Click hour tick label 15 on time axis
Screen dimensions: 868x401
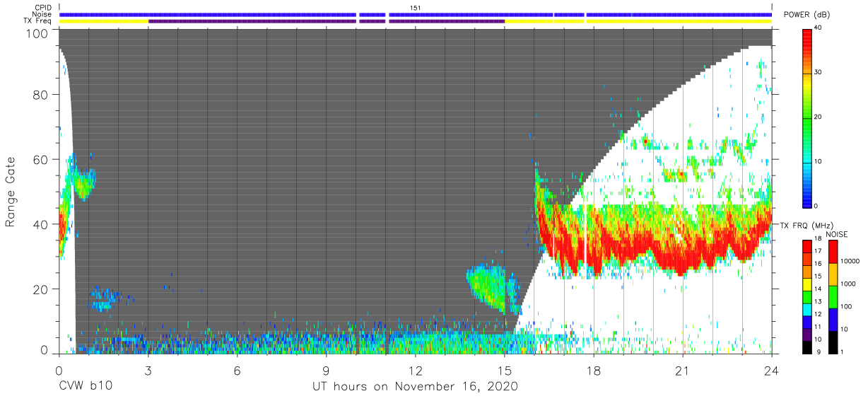(x=505, y=370)
